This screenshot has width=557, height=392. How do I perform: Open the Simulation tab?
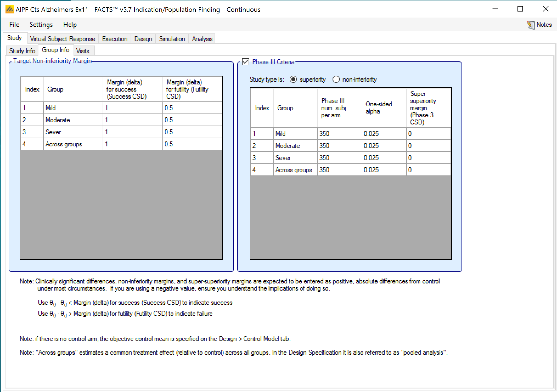172,39
